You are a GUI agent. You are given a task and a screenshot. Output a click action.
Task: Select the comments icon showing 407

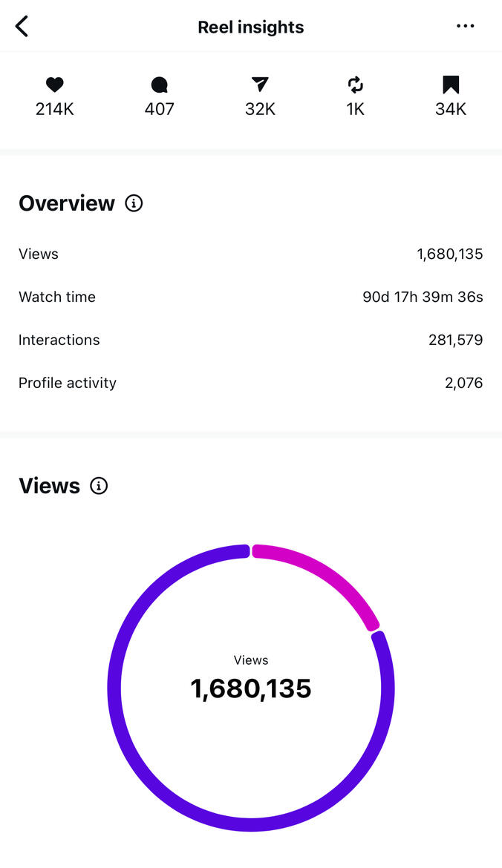[x=159, y=85]
